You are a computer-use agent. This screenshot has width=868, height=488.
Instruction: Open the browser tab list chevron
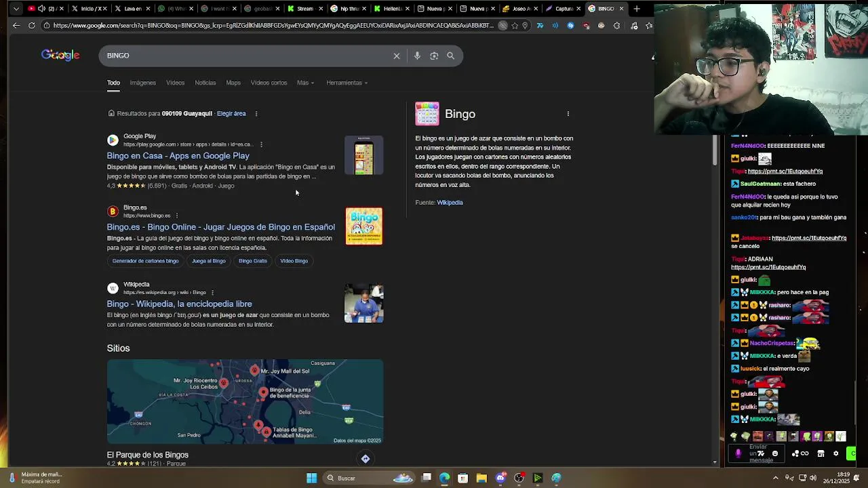point(16,8)
